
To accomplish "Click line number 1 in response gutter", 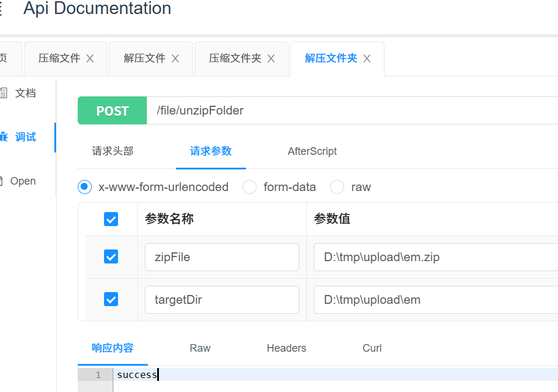I will pyautogui.click(x=98, y=374).
